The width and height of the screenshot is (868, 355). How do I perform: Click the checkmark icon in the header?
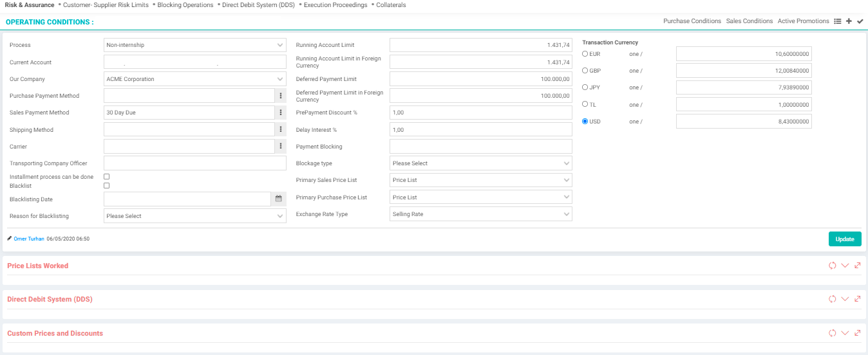(860, 21)
